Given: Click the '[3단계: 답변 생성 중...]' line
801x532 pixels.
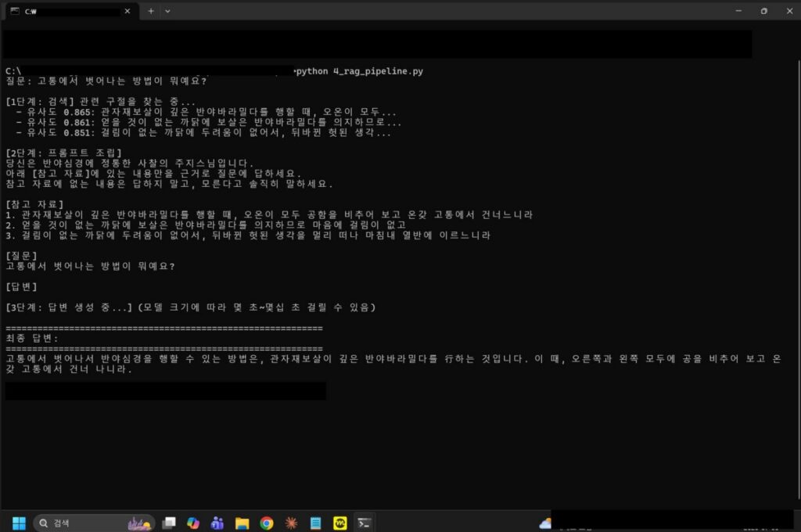Looking at the screenshot, I should 191,307.
